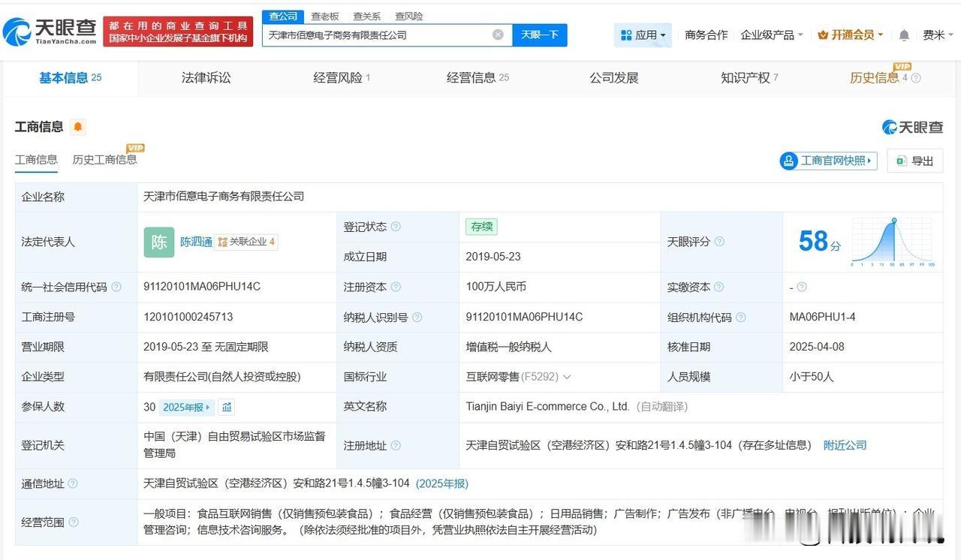Open the 应用 dropdown menu
The height and width of the screenshot is (560, 961).
pyautogui.click(x=643, y=35)
